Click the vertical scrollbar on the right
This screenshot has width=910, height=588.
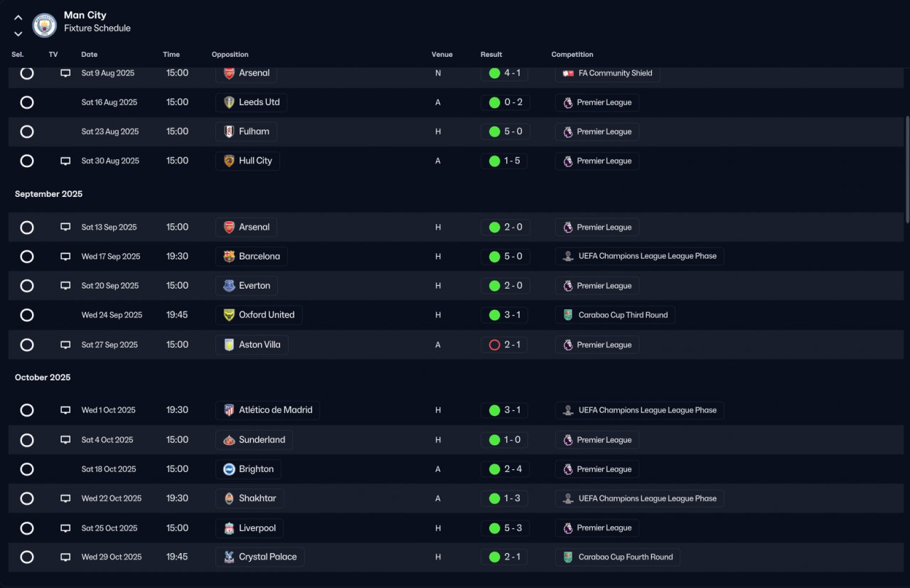[x=906, y=169]
